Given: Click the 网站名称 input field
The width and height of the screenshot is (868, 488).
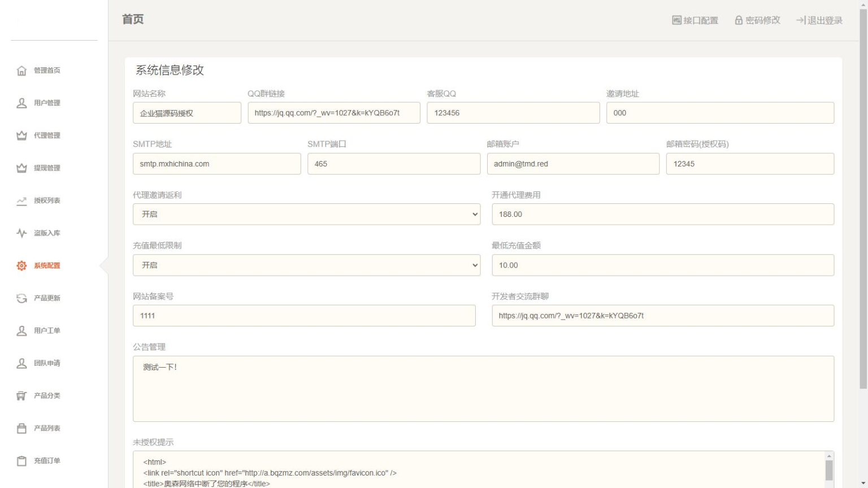Looking at the screenshot, I should coord(186,113).
